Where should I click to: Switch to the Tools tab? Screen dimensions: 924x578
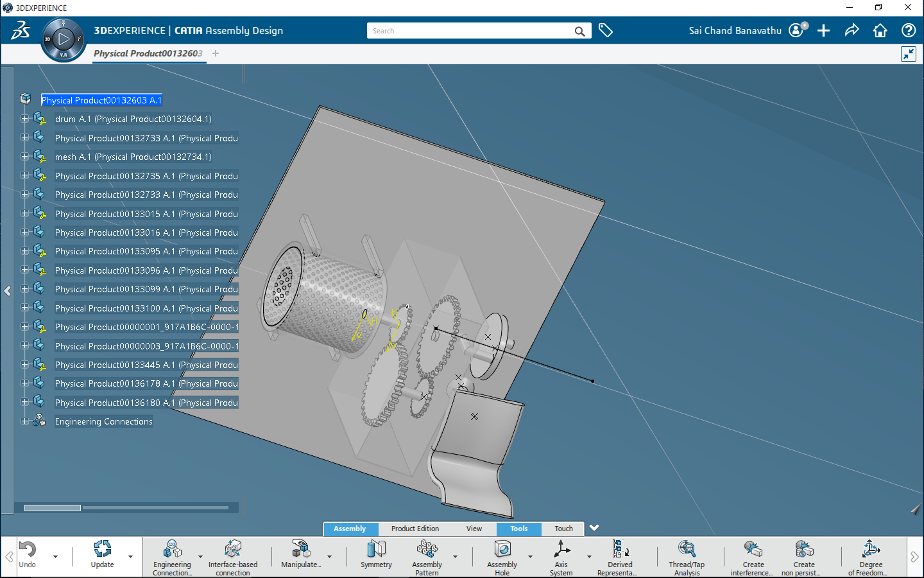pos(519,529)
